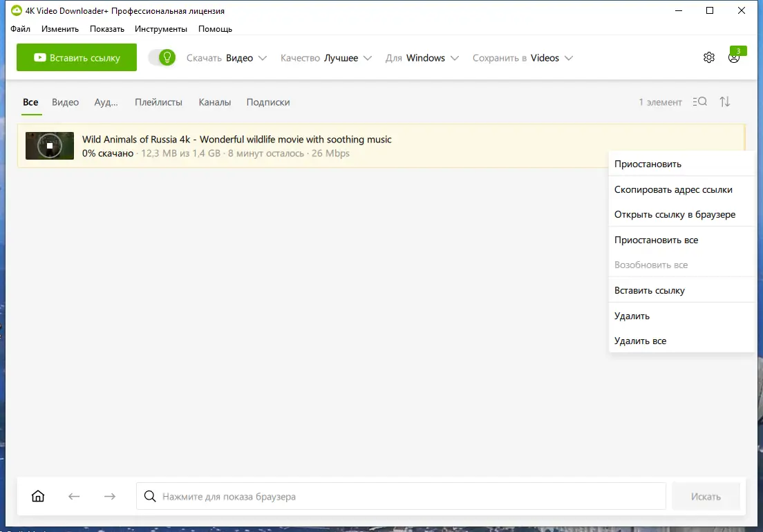The width and height of the screenshot is (763, 532).
Task: Maximize the 4K Video Downloader window
Action: click(x=710, y=10)
